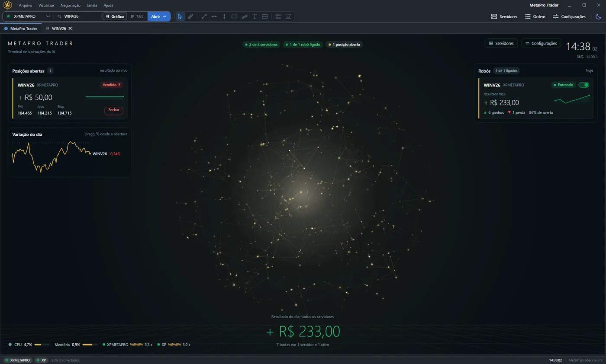Click the search magnifier icon beside WINV26

tap(59, 16)
